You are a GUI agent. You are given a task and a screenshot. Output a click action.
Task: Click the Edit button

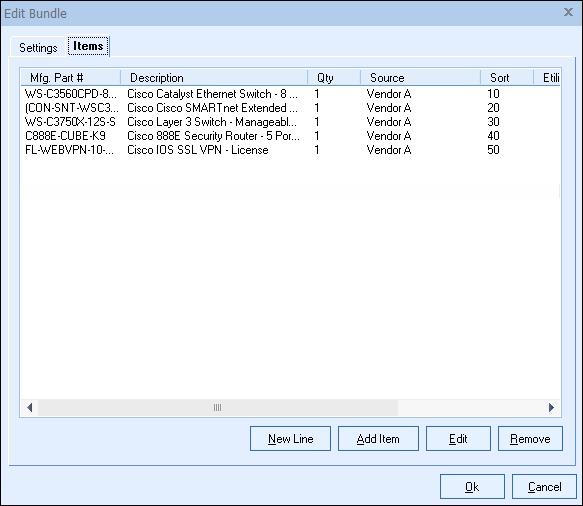(458, 439)
